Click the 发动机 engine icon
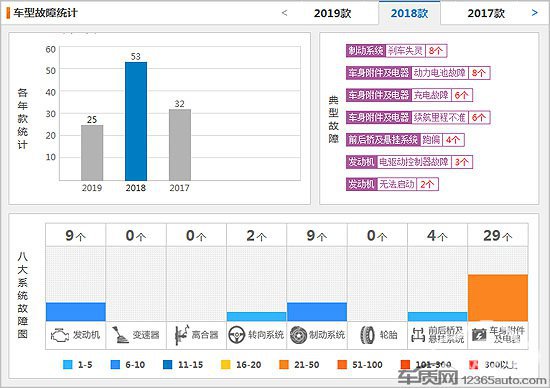The height and width of the screenshot is (388, 550). click(60, 335)
